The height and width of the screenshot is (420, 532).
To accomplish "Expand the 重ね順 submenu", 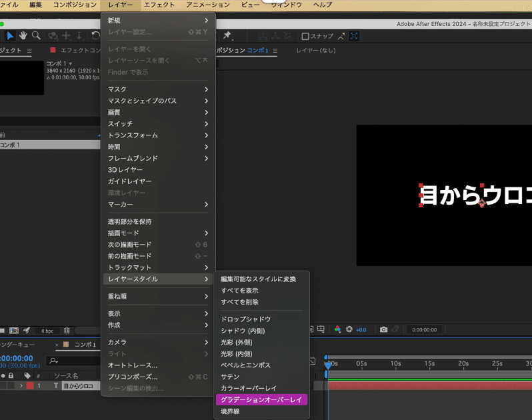I will click(x=158, y=297).
